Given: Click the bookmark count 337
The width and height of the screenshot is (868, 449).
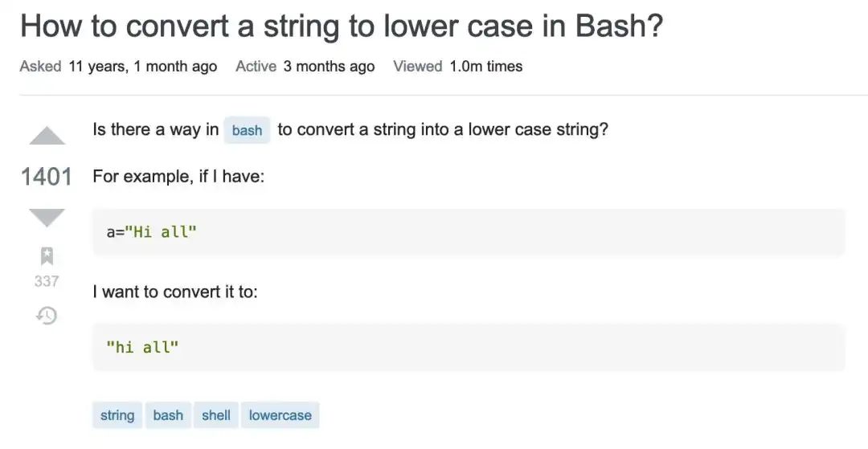Looking at the screenshot, I should point(47,281).
